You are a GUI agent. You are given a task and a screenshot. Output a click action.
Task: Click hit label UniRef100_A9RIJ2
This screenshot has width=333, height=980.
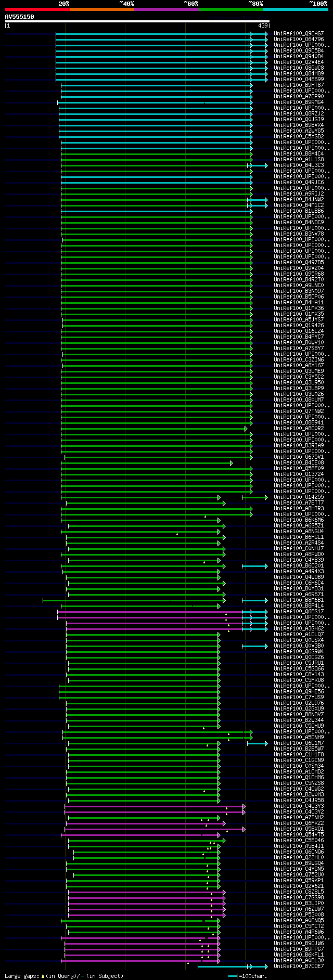coord(299,194)
